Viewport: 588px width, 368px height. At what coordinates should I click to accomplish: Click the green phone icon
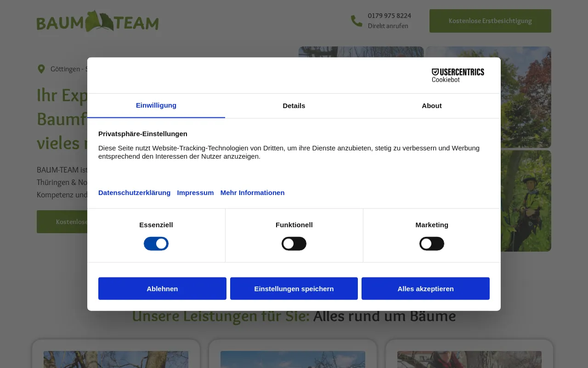tap(356, 21)
